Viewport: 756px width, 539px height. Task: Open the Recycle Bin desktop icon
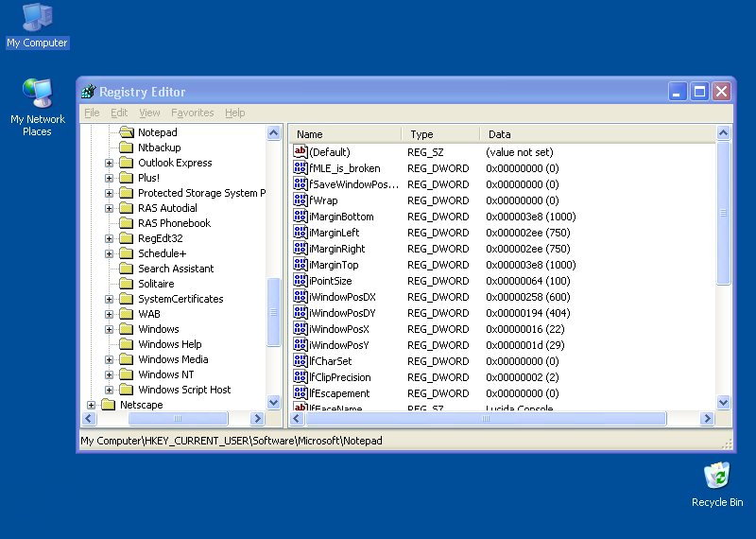tap(717, 485)
